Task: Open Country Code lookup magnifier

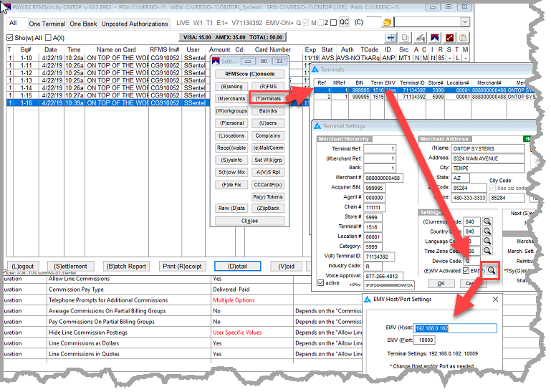Action: point(487,231)
